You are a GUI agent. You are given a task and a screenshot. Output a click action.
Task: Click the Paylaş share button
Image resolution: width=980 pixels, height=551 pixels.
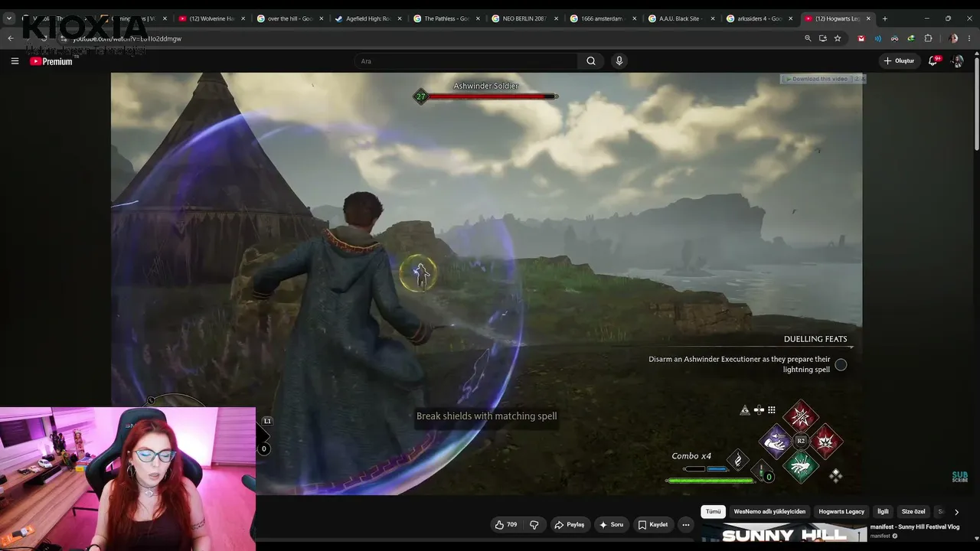(x=569, y=525)
